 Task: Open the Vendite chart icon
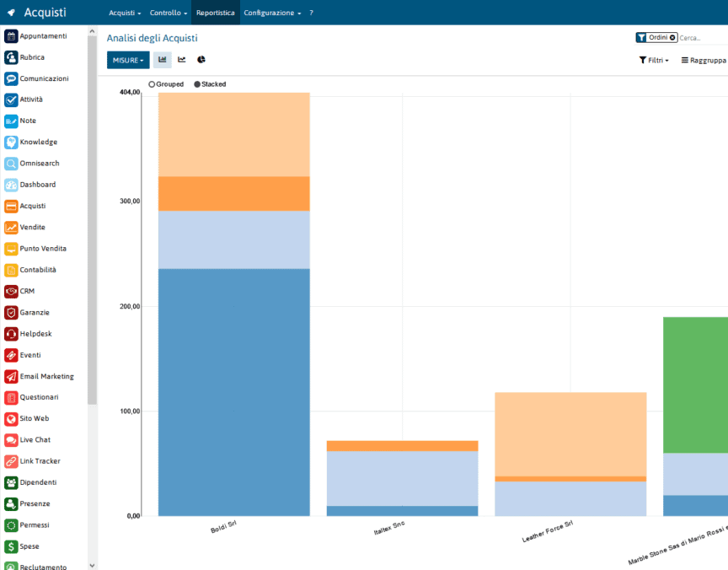11,228
